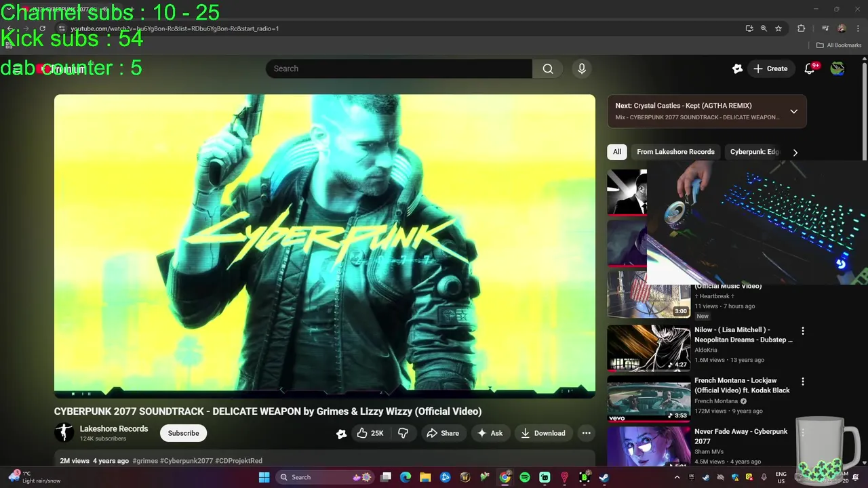
Task: Click the French Montana - Lockjaw video title
Action: [742, 385]
